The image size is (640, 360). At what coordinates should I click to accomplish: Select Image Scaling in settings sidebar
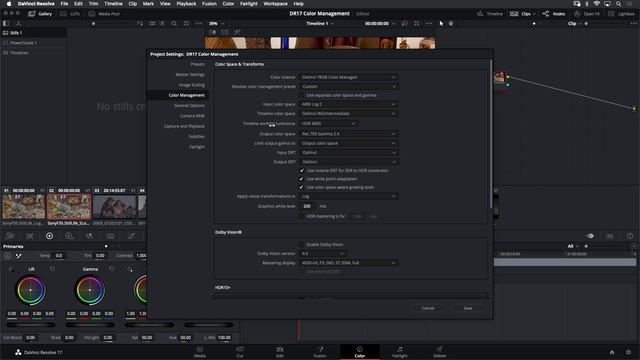[x=192, y=85]
